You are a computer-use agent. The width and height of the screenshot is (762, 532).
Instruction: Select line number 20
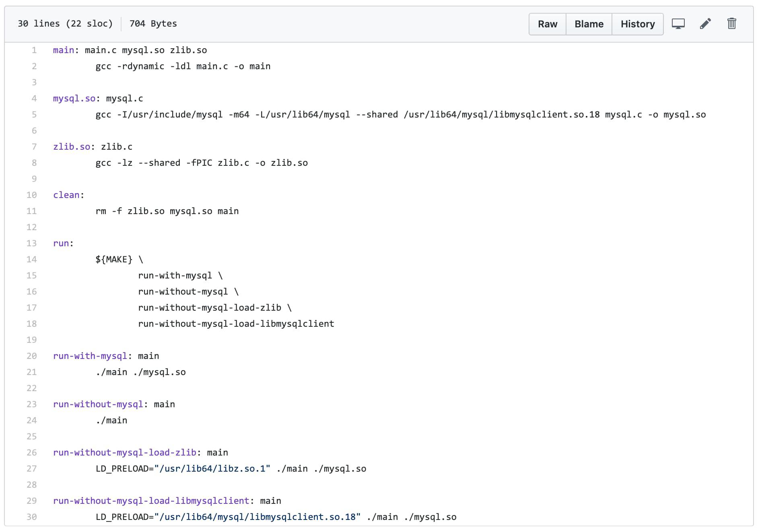coord(32,356)
